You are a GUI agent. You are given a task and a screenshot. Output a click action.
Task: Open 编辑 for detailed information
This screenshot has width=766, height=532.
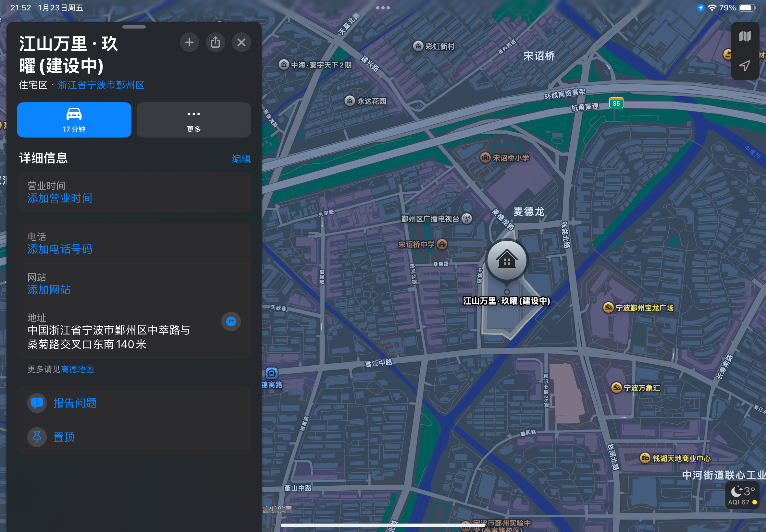pos(241,159)
